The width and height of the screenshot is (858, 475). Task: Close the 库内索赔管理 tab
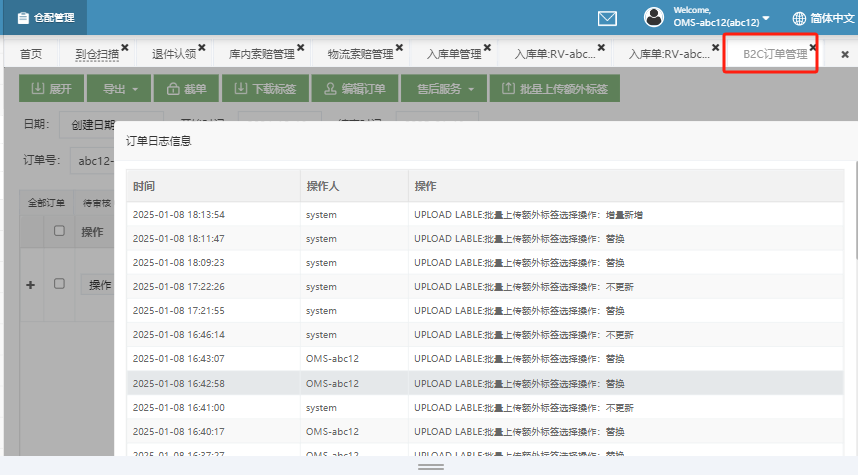point(300,48)
